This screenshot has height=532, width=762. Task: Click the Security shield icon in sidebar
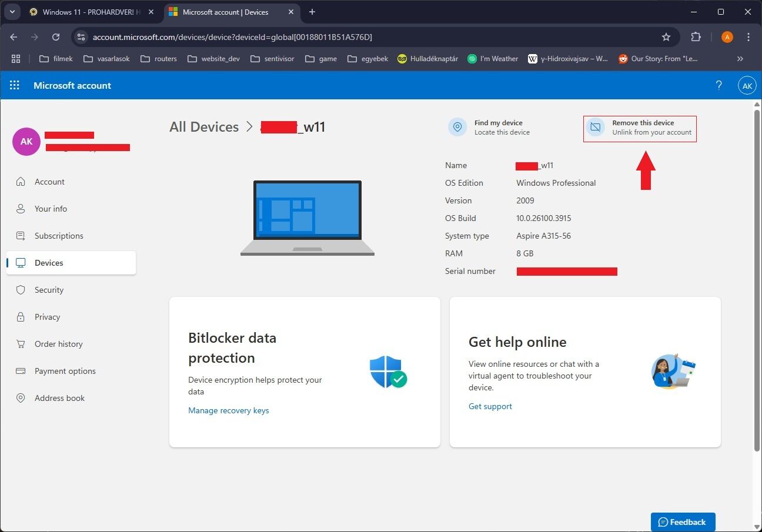point(21,290)
